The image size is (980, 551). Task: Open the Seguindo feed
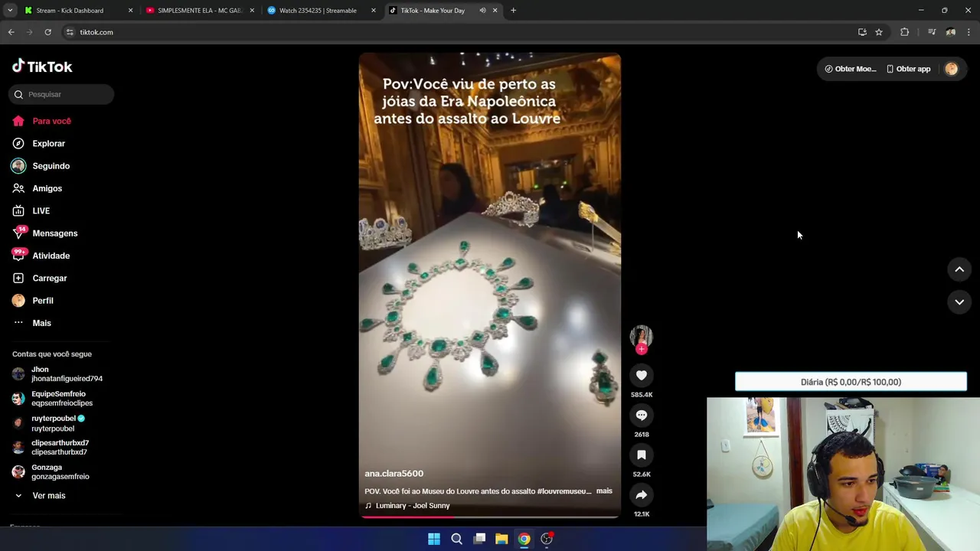pyautogui.click(x=41, y=166)
